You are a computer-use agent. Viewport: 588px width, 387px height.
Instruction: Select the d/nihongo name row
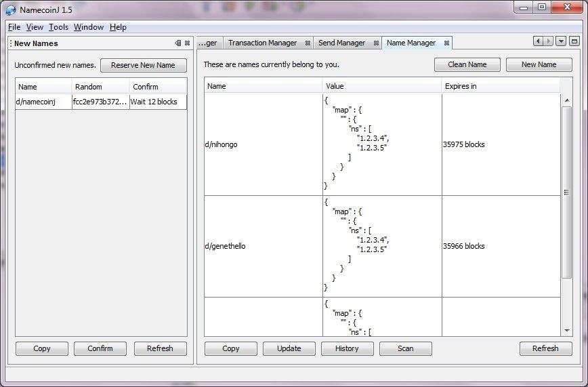pos(382,144)
